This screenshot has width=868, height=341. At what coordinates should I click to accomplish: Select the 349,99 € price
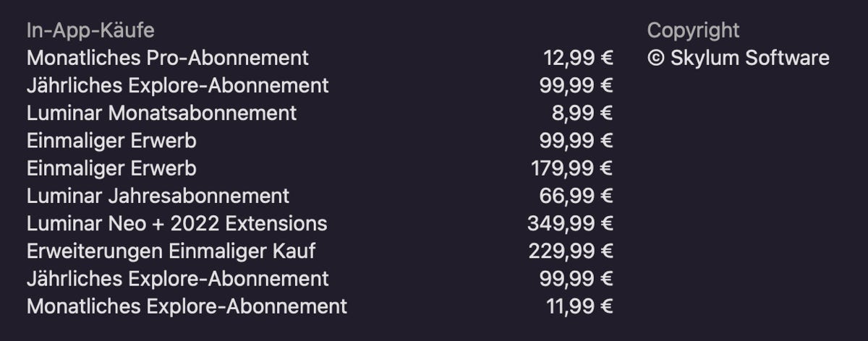(x=570, y=224)
